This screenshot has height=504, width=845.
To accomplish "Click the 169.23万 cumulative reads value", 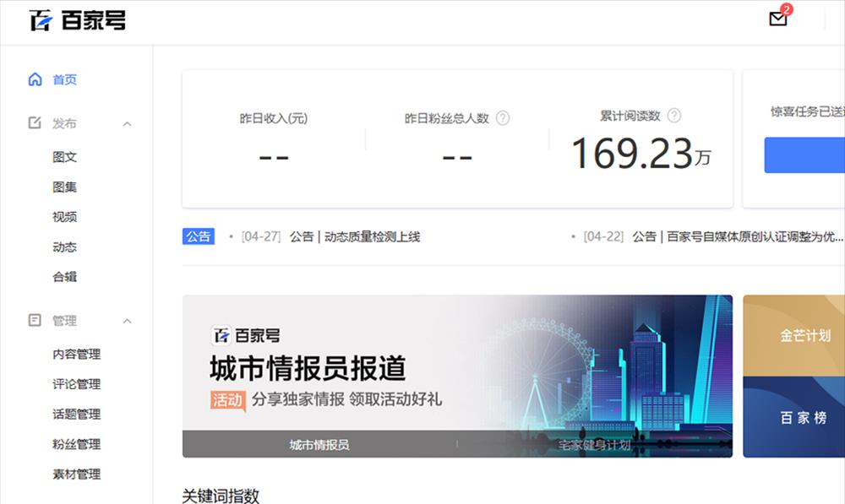I will tap(641, 154).
